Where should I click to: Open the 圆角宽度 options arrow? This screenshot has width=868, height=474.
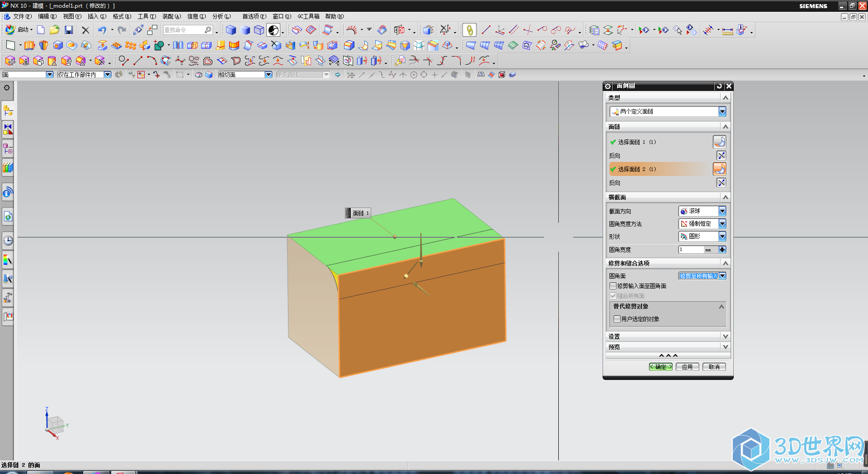click(722, 250)
